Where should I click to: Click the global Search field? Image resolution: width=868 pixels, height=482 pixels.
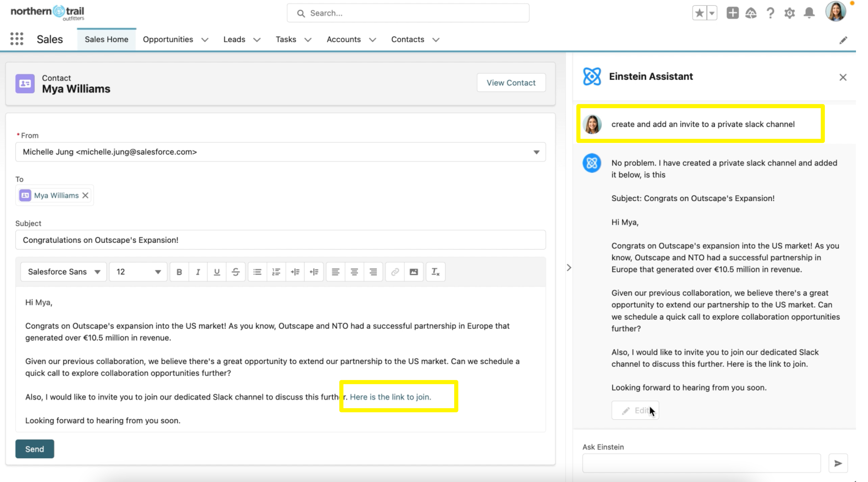pyautogui.click(x=408, y=13)
